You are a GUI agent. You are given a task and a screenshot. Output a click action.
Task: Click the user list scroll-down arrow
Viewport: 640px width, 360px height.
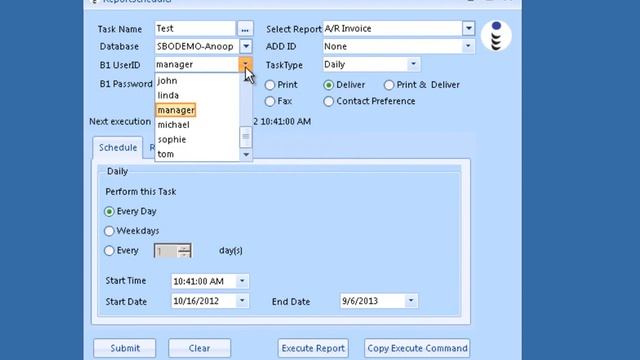point(246,155)
